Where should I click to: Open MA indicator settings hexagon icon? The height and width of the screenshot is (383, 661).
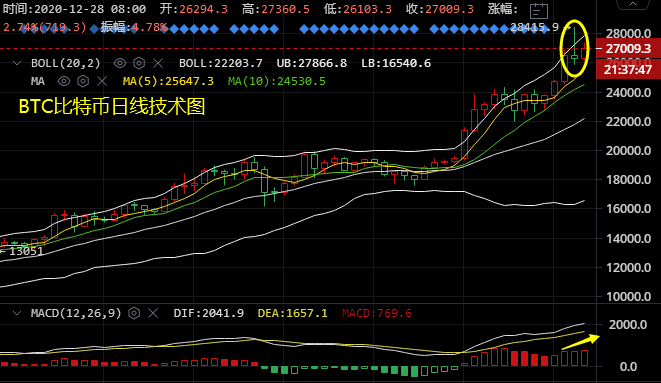pos(83,81)
